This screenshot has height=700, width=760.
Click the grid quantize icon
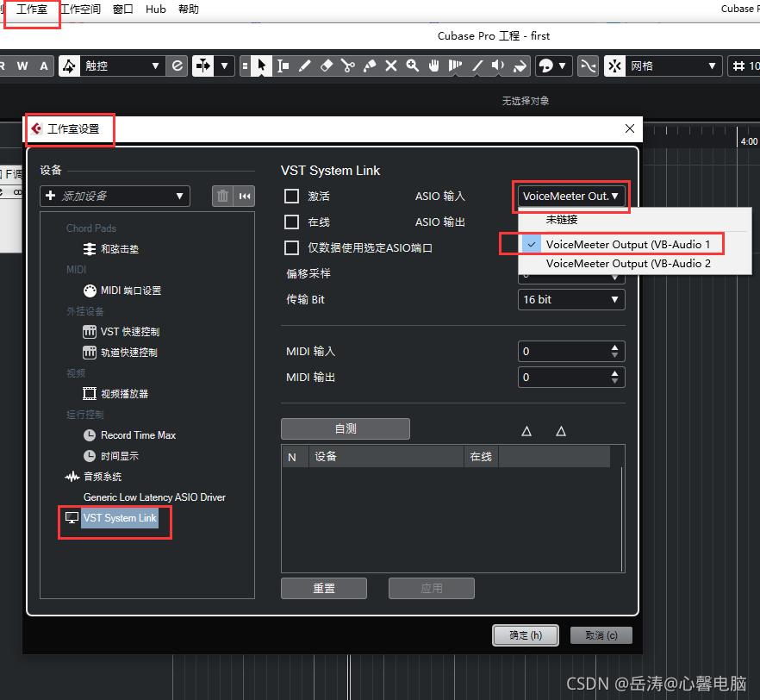pyautogui.click(x=738, y=66)
